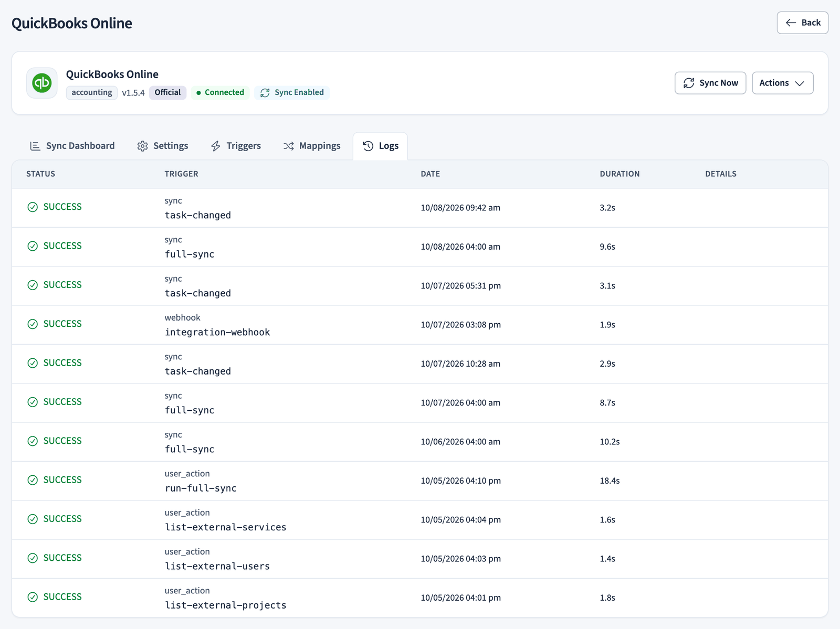Click the date 10/07/2026 05:31 pm
Screen dimensions: 840x629
[x=460, y=286]
